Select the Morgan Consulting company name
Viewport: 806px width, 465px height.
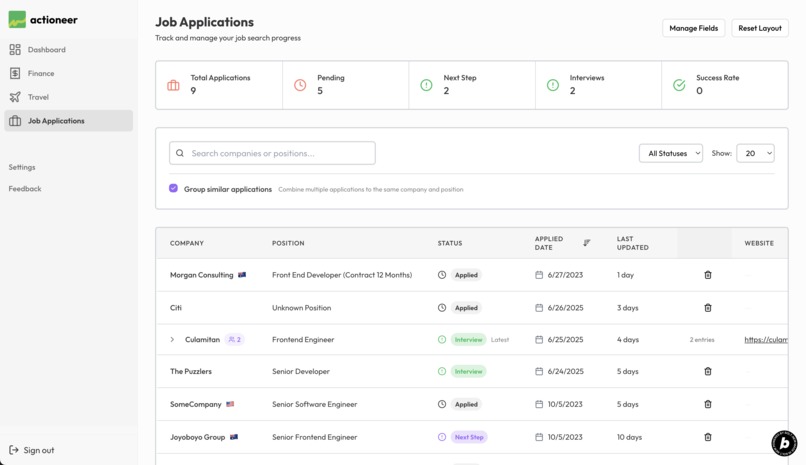pos(202,275)
